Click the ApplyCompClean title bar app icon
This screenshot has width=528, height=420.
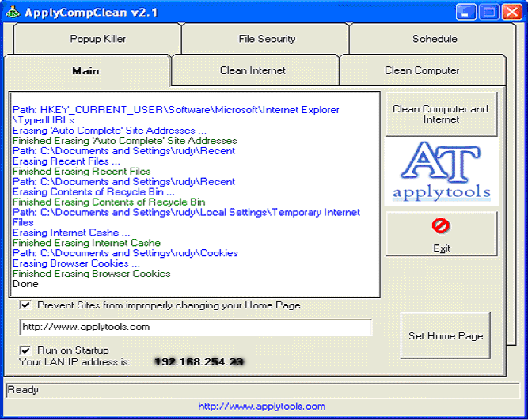pos(12,11)
